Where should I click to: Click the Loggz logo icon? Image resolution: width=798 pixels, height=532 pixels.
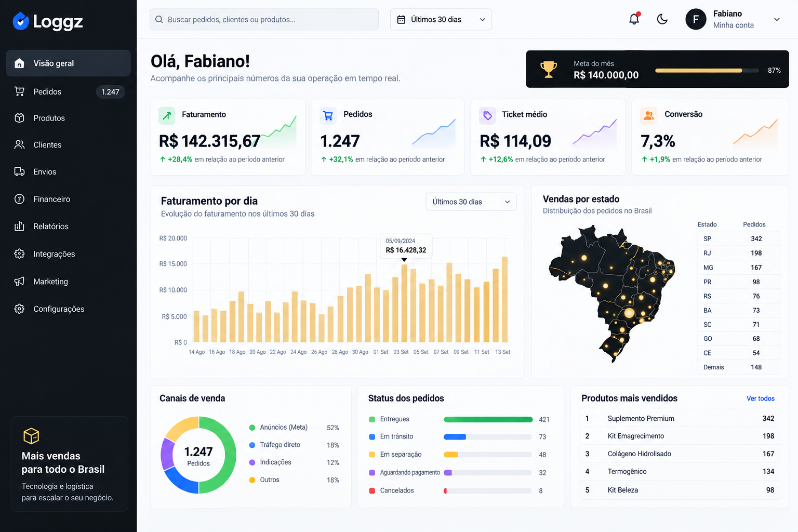pyautogui.click(x=21, y=21)
